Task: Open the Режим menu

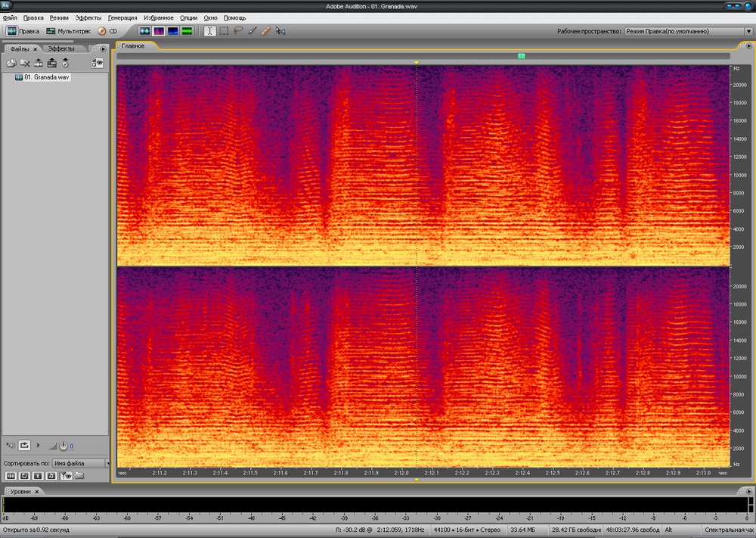Action: coord(59,18)
